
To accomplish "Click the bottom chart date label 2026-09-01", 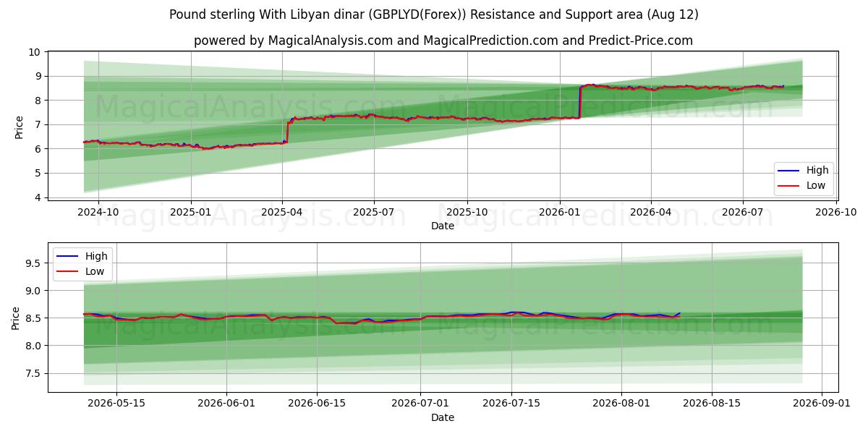I will click(x=823, y=404).
